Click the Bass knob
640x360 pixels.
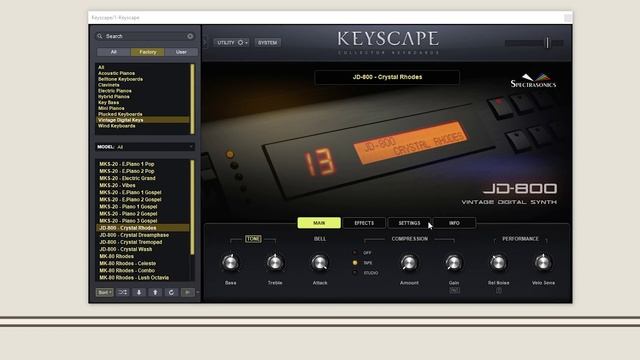pos(230,262)
